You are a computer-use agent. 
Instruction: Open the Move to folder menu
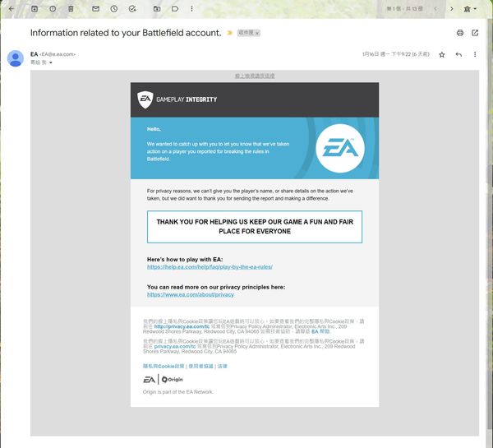tap(157, 8)
